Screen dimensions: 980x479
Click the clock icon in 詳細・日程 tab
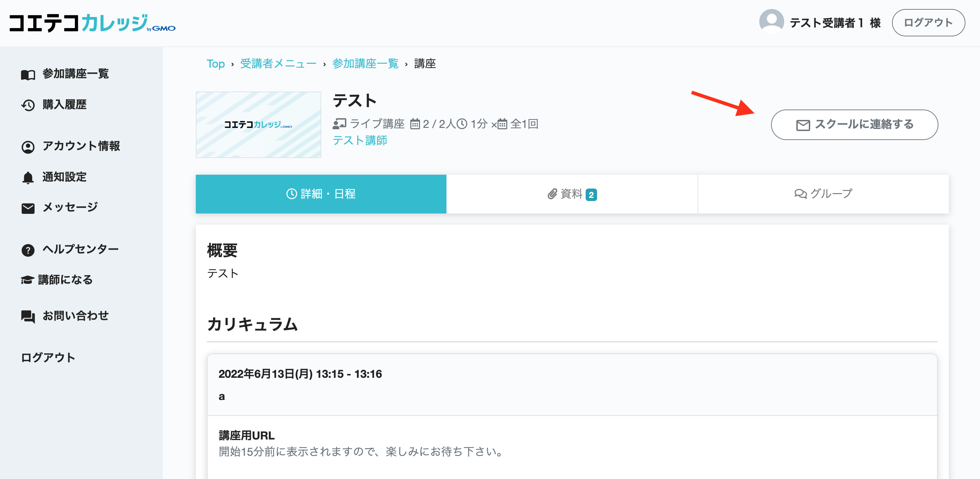291,194
